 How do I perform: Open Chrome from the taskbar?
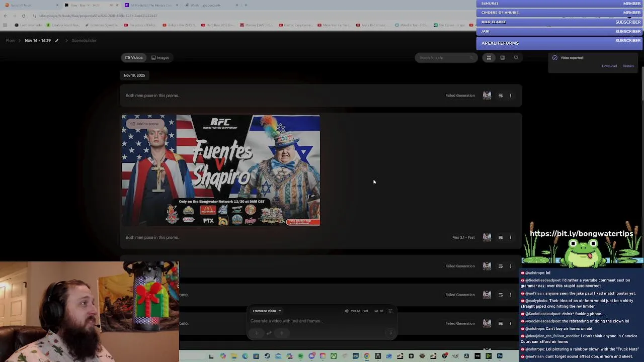coord(367,356)
